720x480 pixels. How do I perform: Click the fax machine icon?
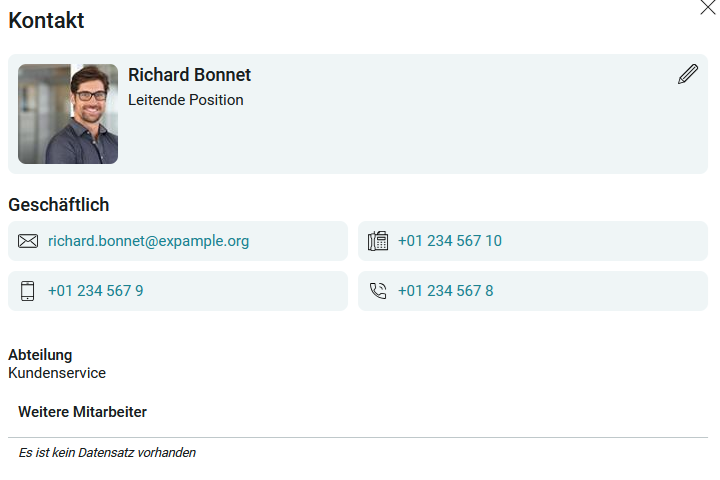(x=378, y=241)
